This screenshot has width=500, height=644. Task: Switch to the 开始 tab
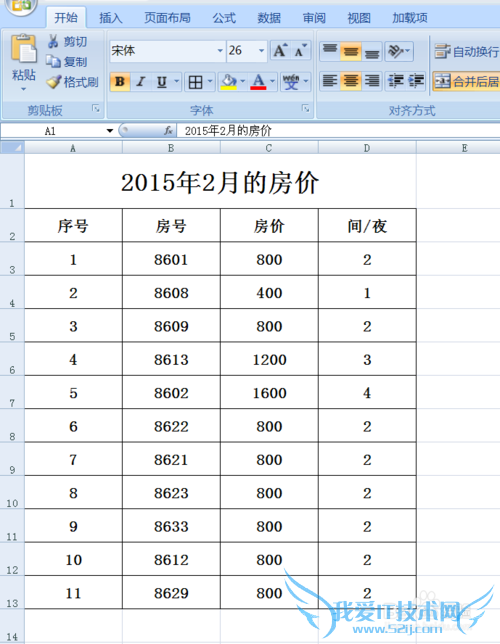pos(66,18)
